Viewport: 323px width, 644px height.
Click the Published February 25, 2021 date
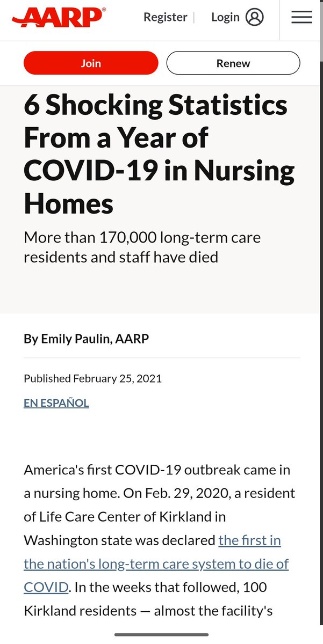pyautogui.click(x=92, y=378)
